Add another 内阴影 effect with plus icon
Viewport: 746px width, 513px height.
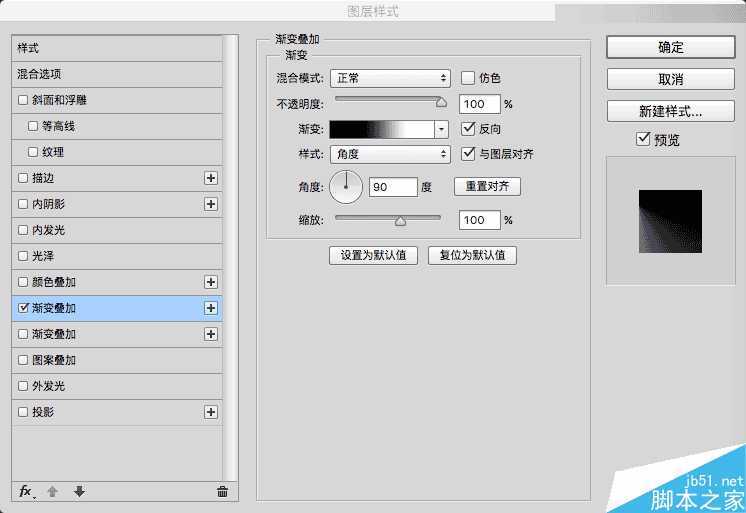(211, 204)
